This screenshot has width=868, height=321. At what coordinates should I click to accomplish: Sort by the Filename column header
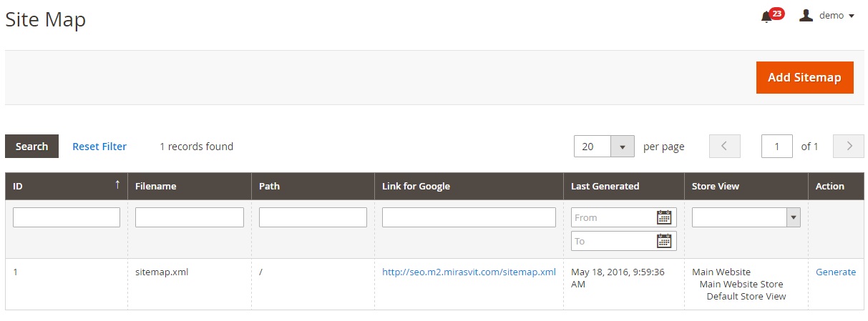[156, 186]
